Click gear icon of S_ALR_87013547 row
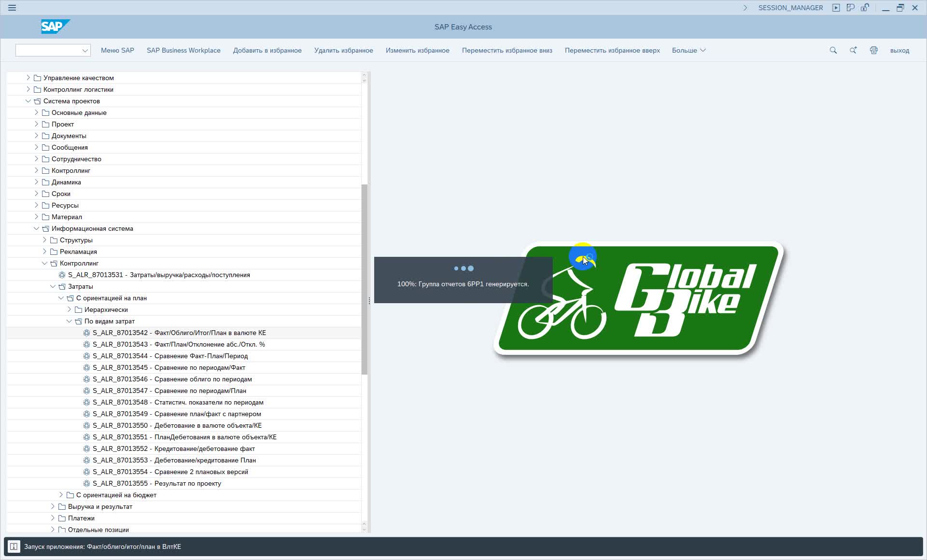927x560 pixels. 87,391
